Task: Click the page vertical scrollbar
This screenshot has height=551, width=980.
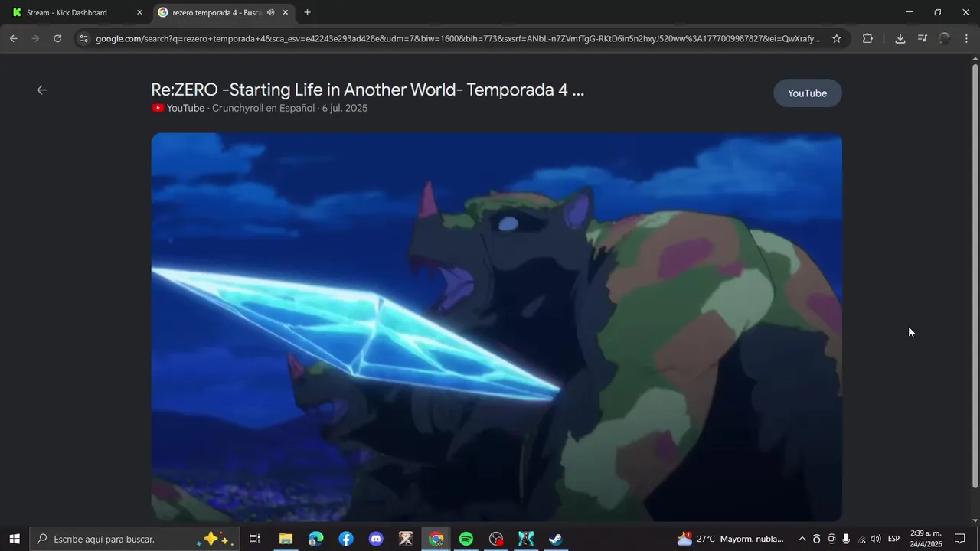Action: point(975,275)
